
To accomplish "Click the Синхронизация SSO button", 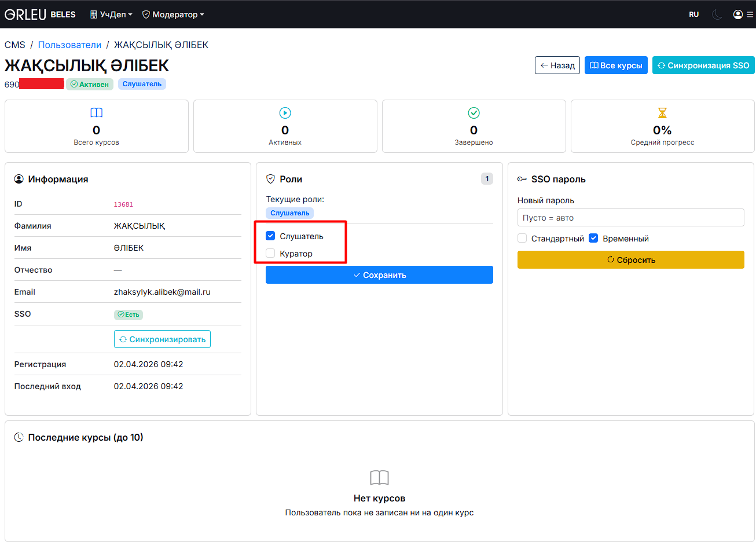I will pos(703,65).
